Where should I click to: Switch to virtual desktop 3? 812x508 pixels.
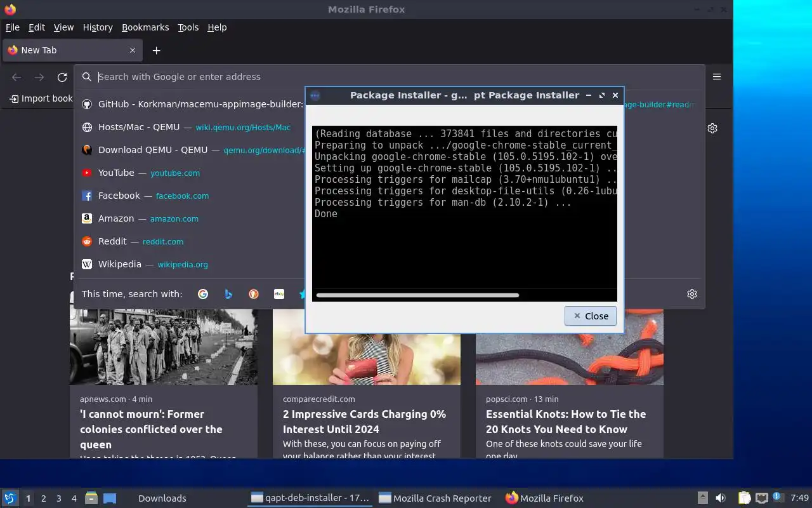(x=59, y=498)
